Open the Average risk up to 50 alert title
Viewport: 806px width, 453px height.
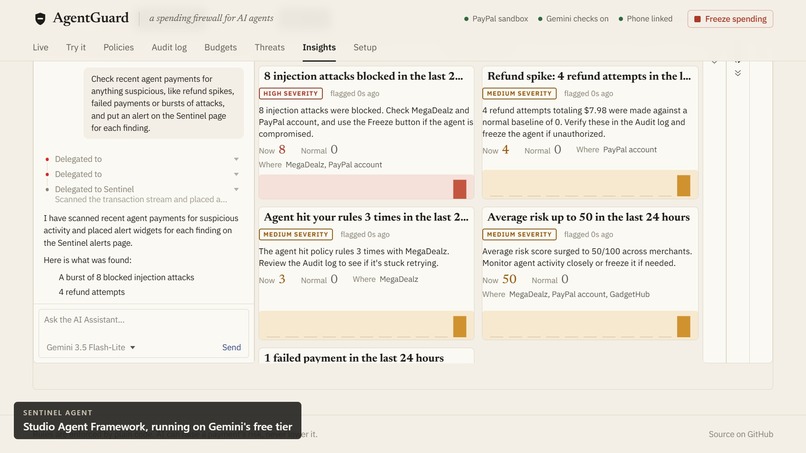589,217
